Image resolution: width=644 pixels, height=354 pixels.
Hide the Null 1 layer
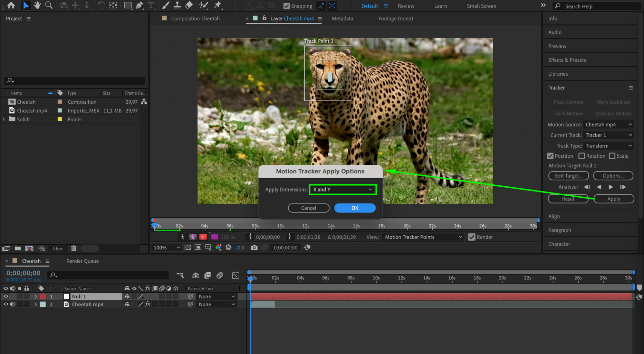(x=6, y=296)
